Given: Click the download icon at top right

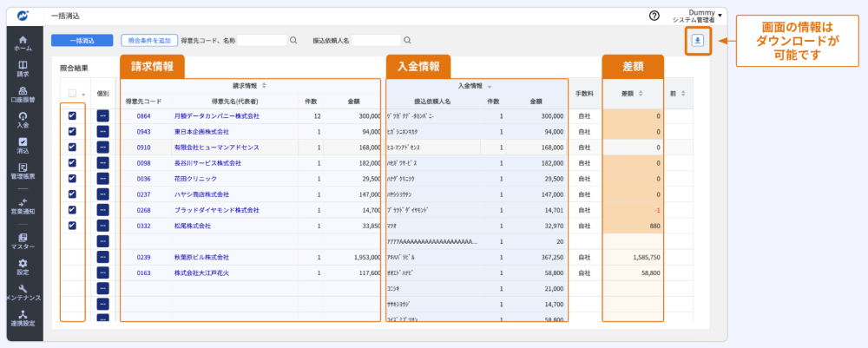Looking at the screenshot, I should click(x=698, y=40).
